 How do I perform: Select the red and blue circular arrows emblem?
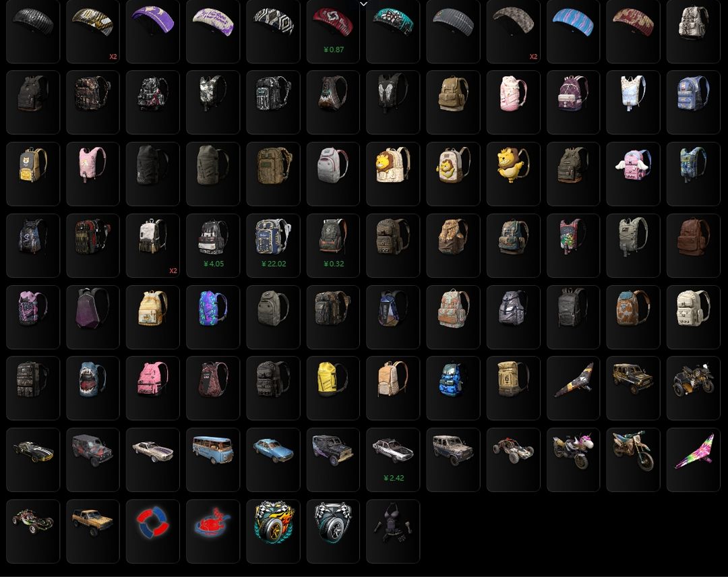click(x=153, y=531)
